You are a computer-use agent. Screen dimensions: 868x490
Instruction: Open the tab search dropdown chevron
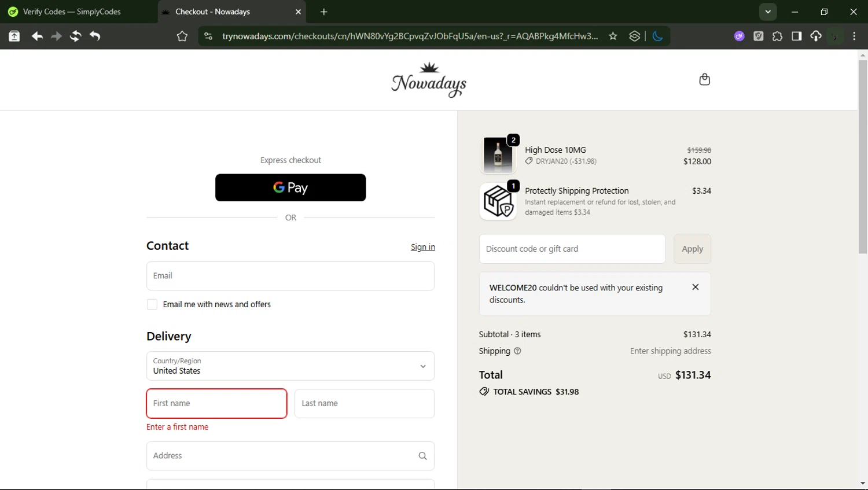[768, 12]
